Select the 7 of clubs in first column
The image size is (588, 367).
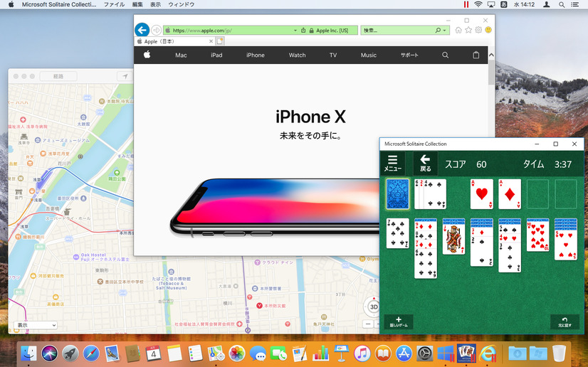click(397, 233)
